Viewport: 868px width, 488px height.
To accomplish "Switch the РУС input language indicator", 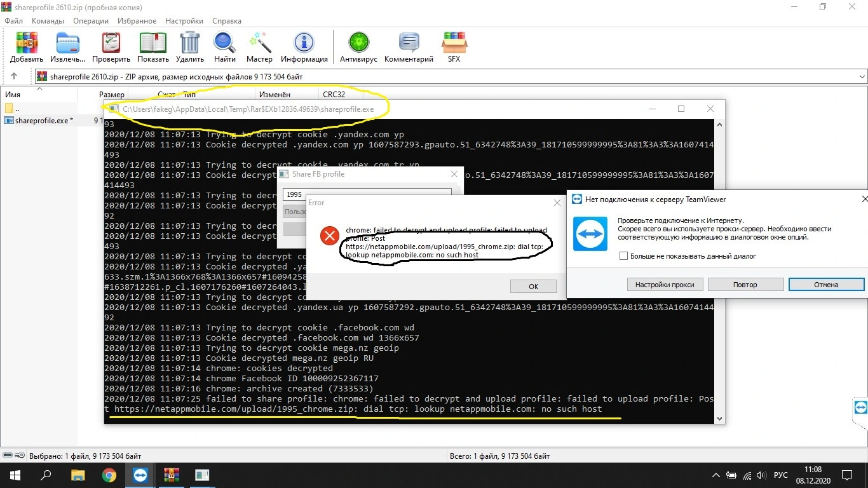I will [781, 475].
